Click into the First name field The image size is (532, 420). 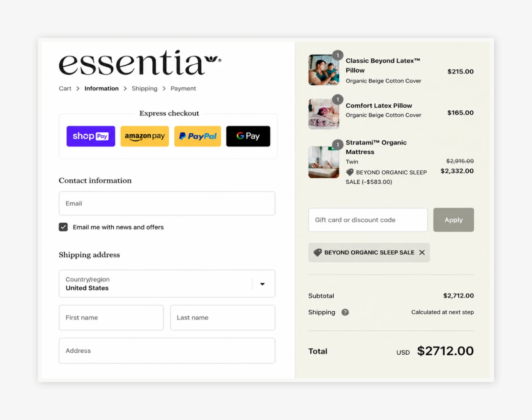[x=111, y=318]
